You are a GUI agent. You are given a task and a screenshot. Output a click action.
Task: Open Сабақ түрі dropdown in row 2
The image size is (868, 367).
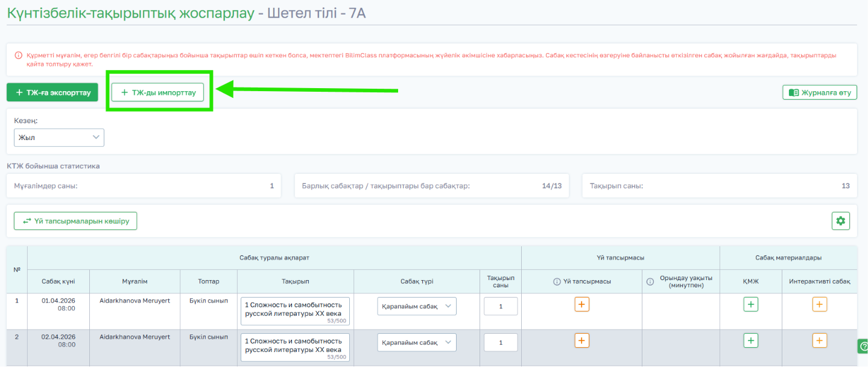tap(417, 342)
